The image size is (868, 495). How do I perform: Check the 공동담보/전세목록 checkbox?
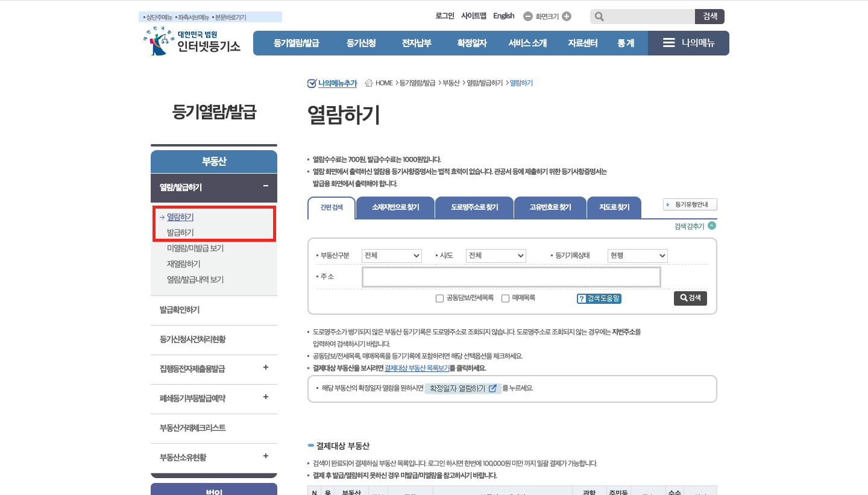[x=439, y=298]
